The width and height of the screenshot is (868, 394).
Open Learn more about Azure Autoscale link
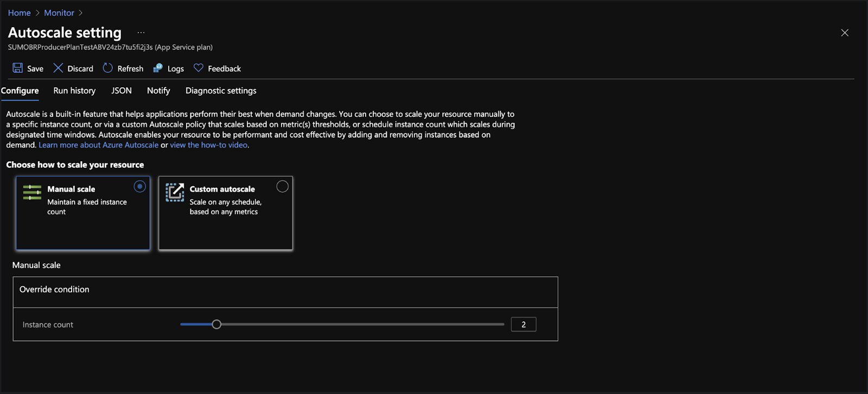[x=98, y=145]
